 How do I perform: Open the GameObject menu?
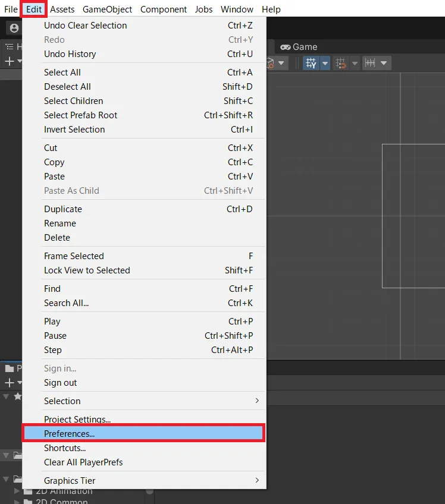pyautogui.click(x=107, y=10)
